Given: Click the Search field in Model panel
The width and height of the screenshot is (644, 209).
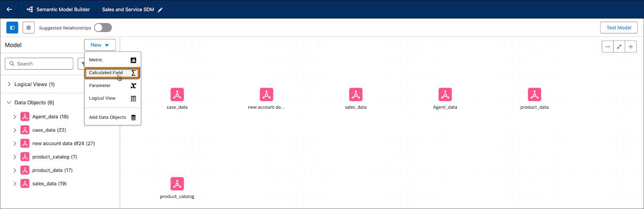Looking at the screenshot, I should [39, 64].
